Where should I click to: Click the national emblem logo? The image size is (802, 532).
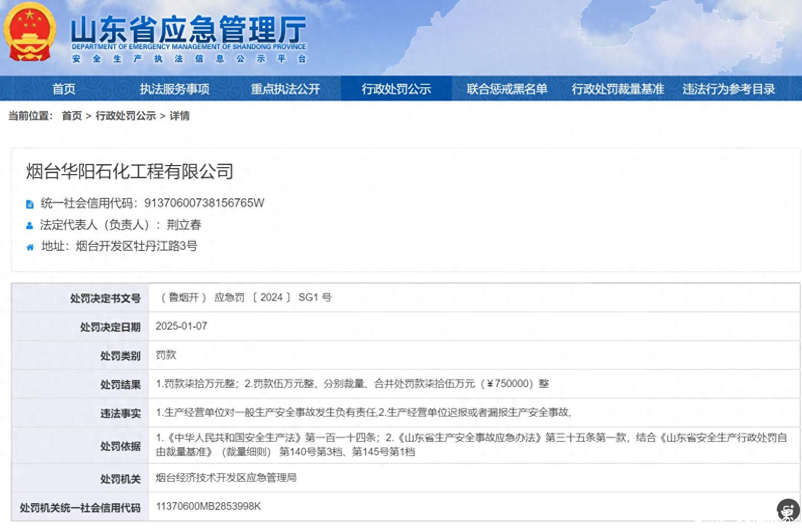coord(29,33)
